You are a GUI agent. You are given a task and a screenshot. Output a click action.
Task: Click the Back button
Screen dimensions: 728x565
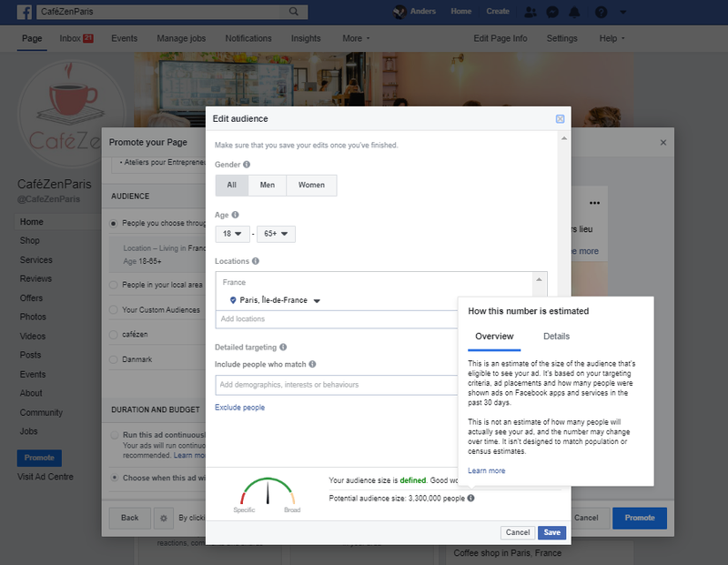pos(130,518)
